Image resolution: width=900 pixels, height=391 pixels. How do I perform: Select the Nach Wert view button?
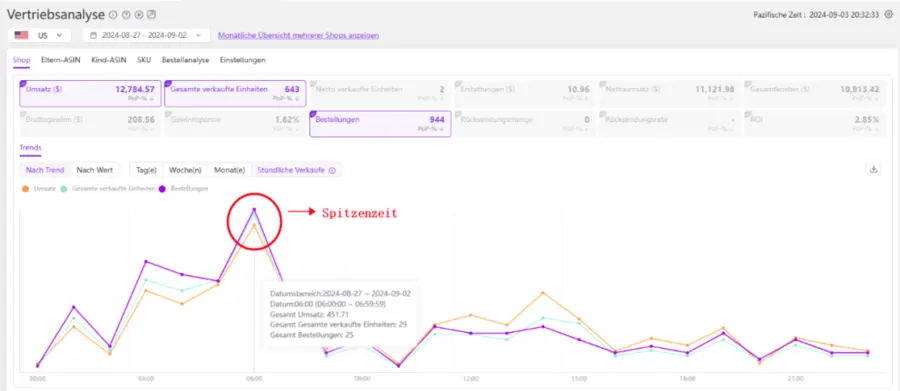point(95,170)
